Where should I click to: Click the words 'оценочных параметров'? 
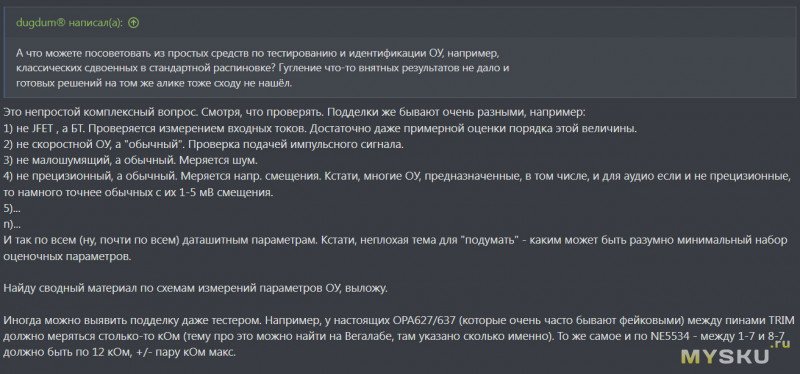coord(67,257)
